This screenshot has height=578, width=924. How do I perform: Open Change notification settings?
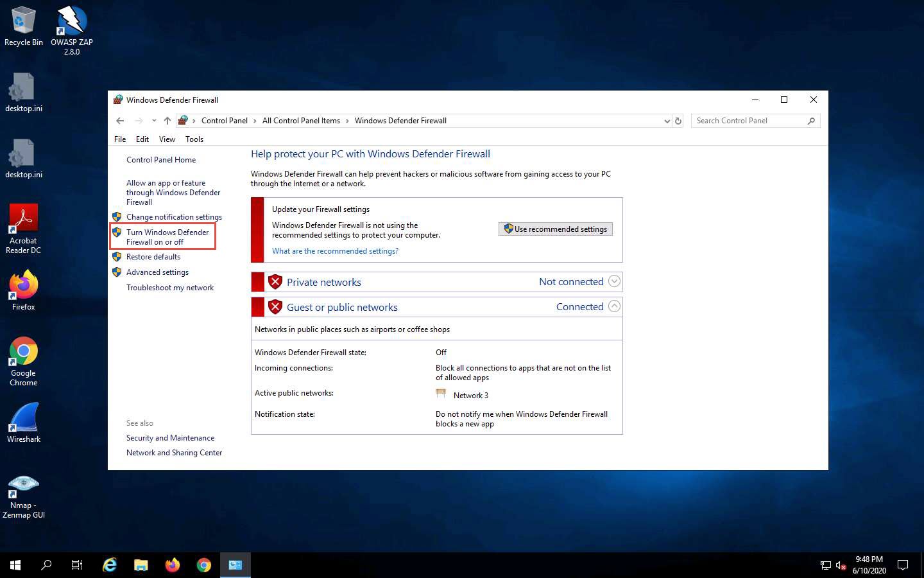174,217
